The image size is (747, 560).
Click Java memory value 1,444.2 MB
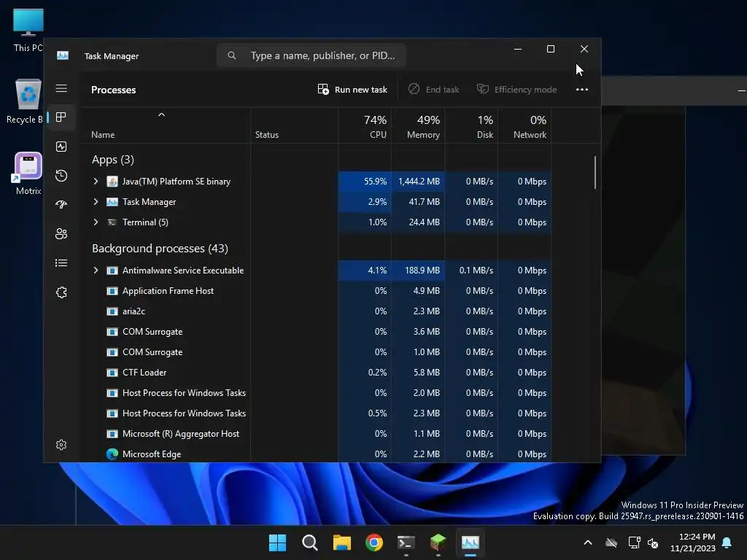(x=418, y=182)
